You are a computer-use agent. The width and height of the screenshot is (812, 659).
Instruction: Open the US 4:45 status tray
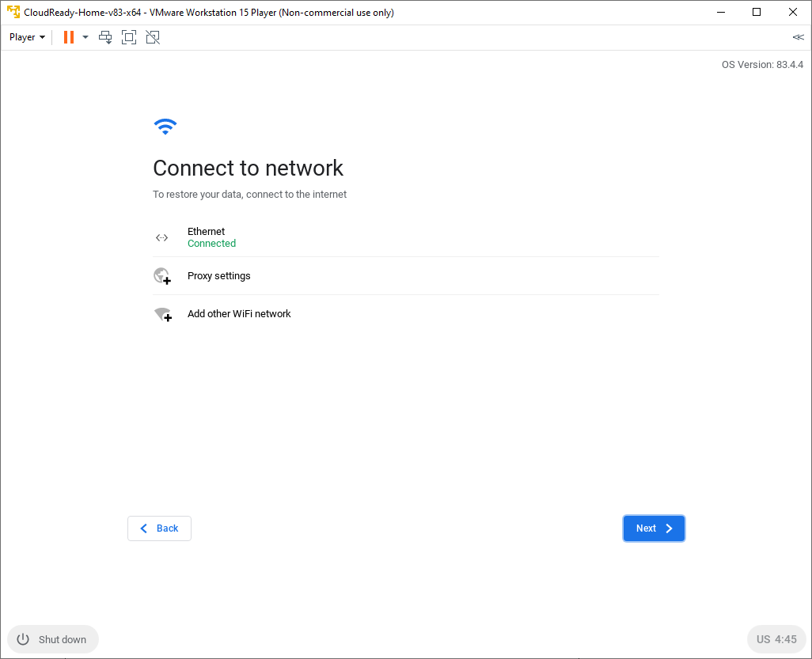pos(776,639)
